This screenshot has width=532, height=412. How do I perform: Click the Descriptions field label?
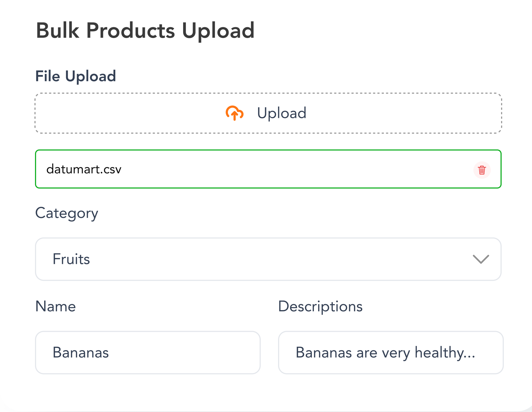[x=320, y=306]
